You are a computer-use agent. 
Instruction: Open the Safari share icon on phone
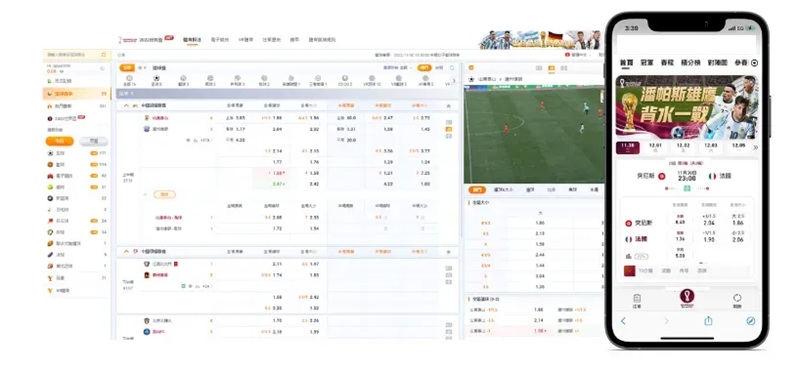click(x=708, y=320)
